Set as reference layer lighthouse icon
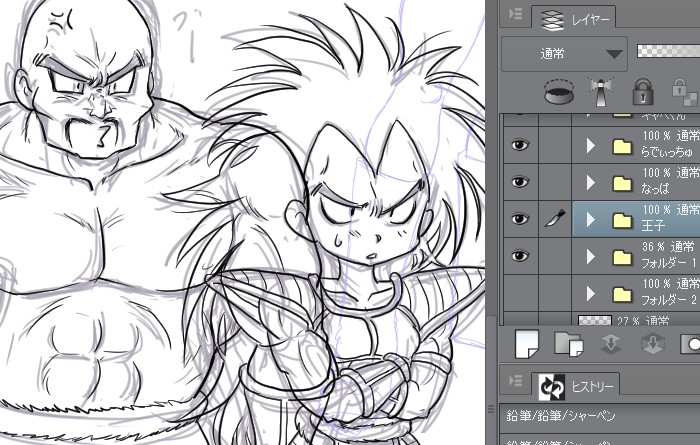The image size is (700, 445). point(601,92)
